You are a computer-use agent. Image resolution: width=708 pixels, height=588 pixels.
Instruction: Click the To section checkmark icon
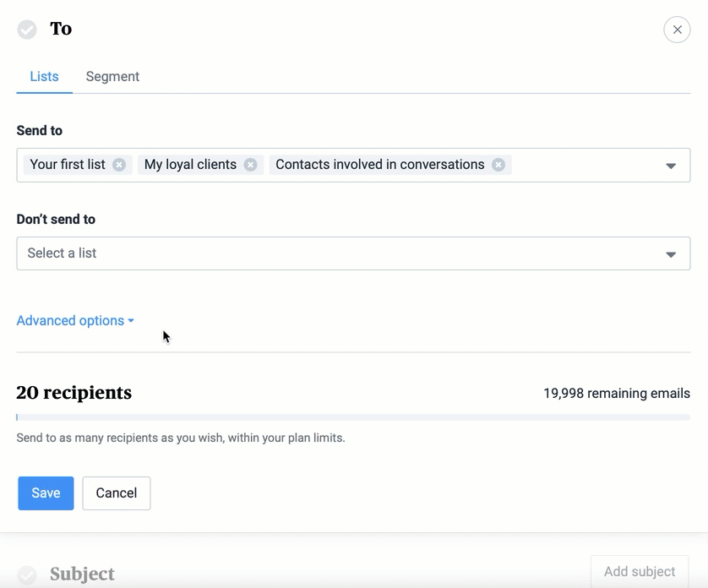coord(27,30)
